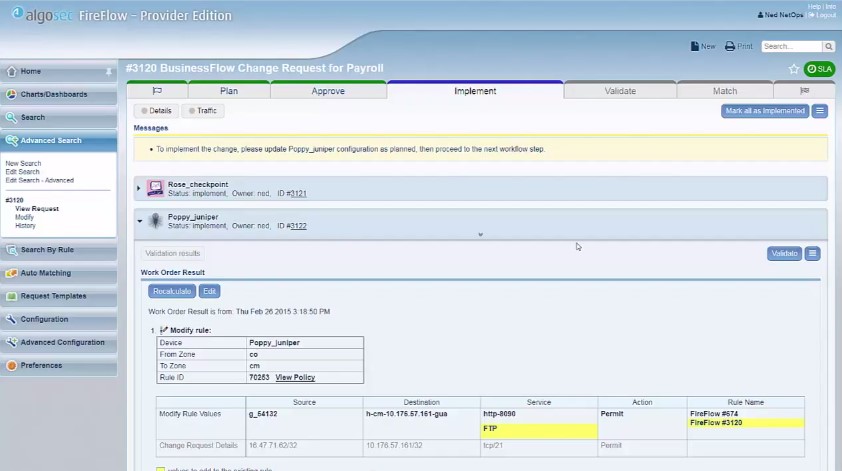Screen dimensions: 842x471
Task: Click the FireFlow #674 rule name
Action: pyautogui.click(x=714, y=414)
